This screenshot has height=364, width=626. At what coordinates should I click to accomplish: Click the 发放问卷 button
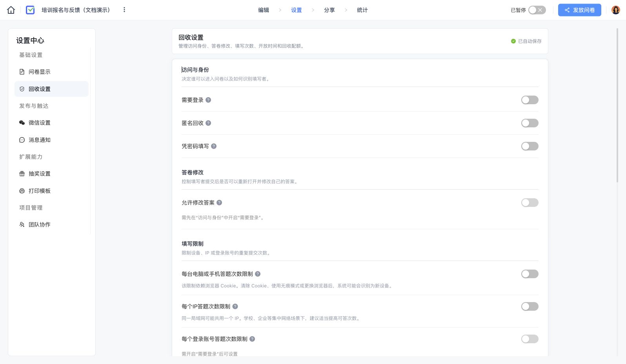579,10
